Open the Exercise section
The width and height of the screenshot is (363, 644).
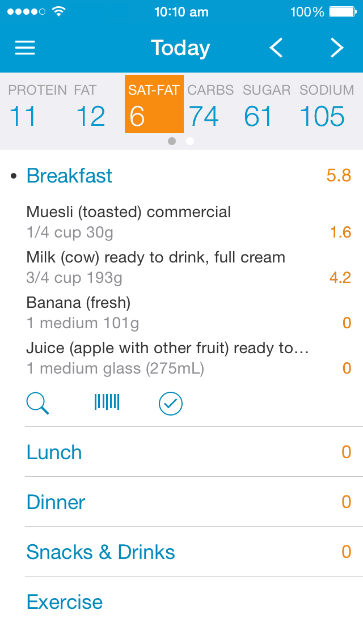[64, 601]
